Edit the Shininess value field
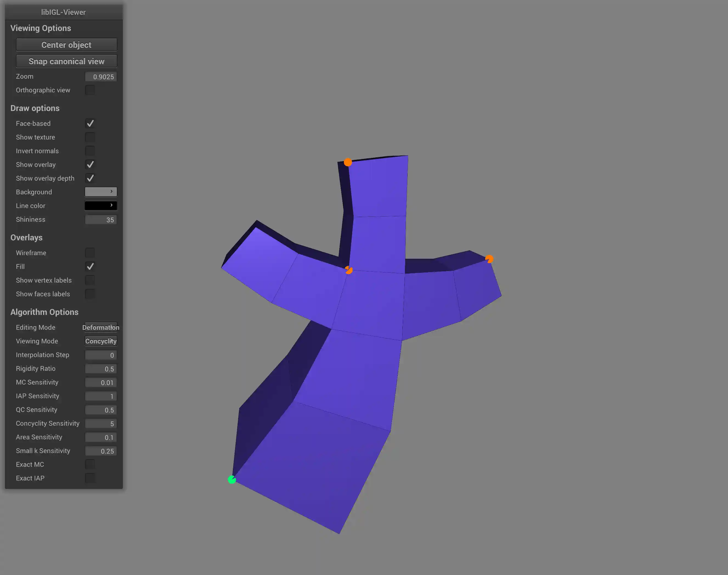 (100, 220)
